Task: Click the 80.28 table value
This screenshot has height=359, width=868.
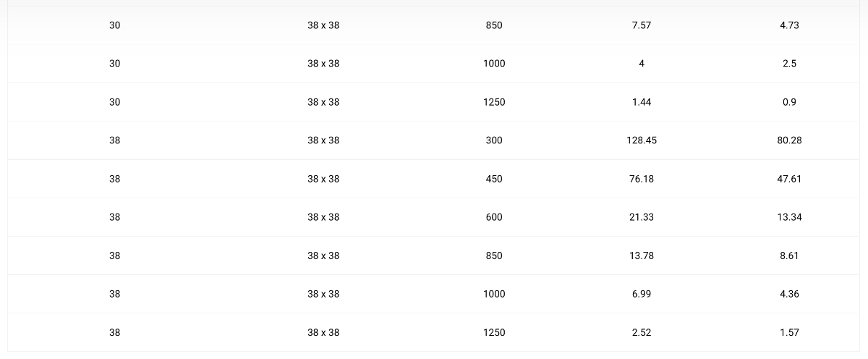Action: tap(789, 140)
